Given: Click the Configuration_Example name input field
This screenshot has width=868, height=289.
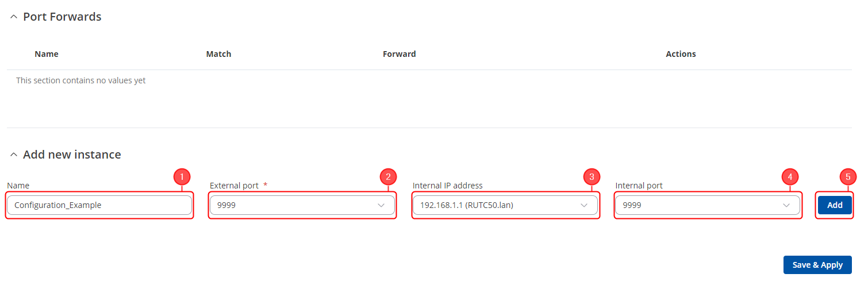Looking at the screenshot, I should coord(99,205).
